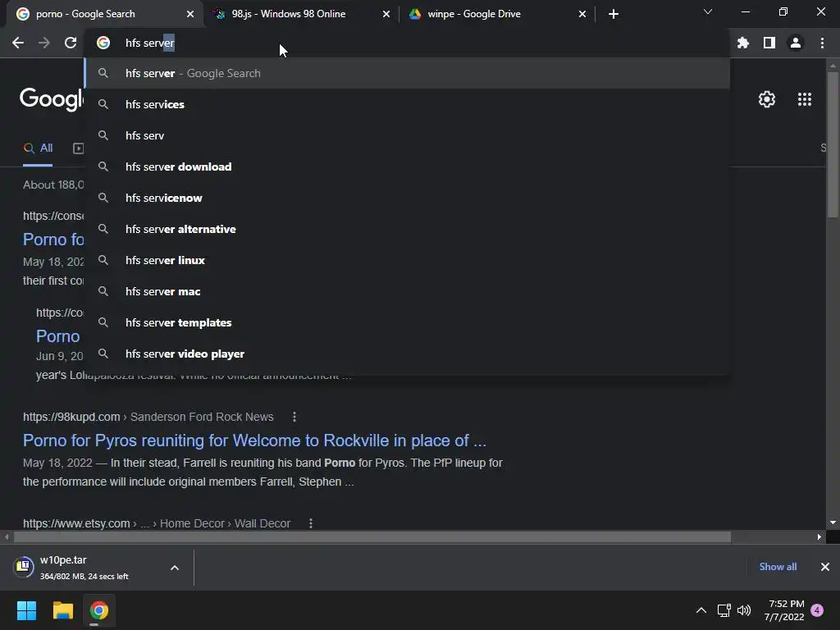Choose the 'hfs server mac' suggestion
This screenshot has height=630, width=840.
(x=407, y=291)
